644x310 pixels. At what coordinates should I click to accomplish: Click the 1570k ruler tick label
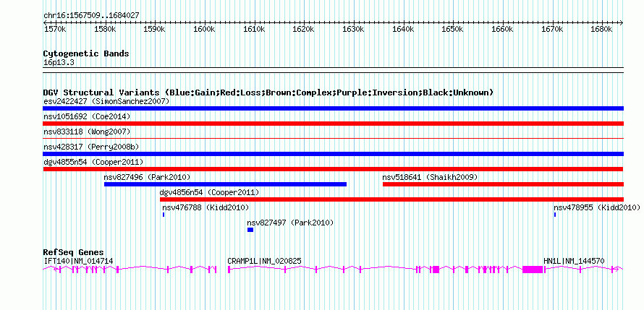tap(54, 30)
